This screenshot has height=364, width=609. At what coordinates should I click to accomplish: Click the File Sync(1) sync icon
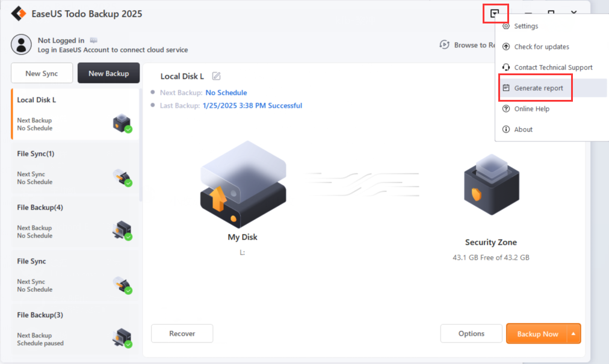pos(122,177)
